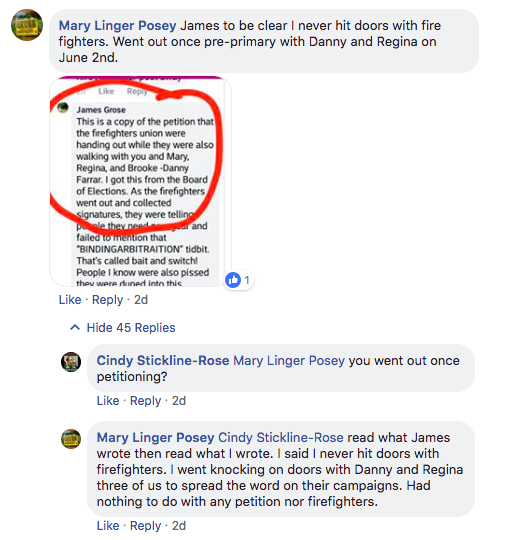Reply to Cindy Stickline-Rose's comment
Viewport: 512px width, 540px height.
coord(145,401)
